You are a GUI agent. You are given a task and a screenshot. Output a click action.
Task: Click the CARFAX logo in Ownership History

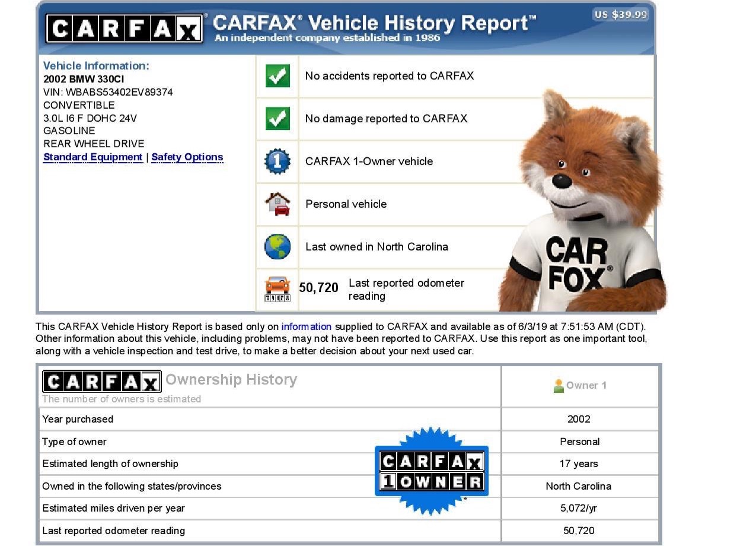click(101, 381)
